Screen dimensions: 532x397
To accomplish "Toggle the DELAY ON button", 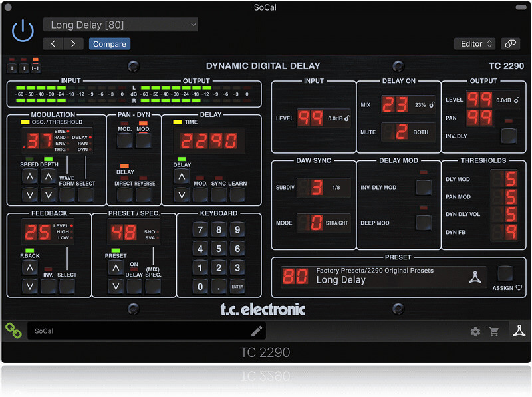I will [x=134, y=287].
